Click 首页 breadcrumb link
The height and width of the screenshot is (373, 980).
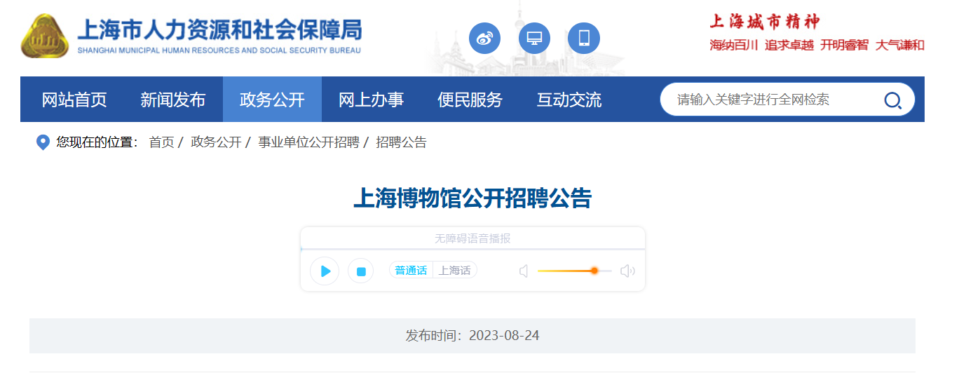(161, 142)
